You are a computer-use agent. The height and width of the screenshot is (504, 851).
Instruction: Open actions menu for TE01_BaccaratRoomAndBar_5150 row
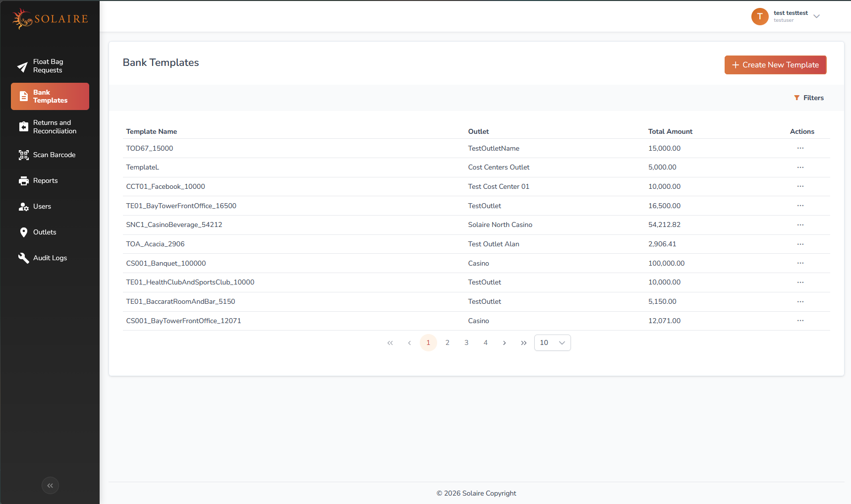[x=800, y=302]
